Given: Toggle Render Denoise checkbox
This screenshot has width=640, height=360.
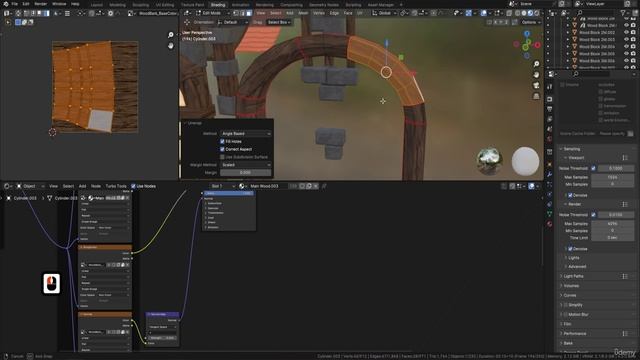Looking at the screenshot, I should (x=570, y=249).
